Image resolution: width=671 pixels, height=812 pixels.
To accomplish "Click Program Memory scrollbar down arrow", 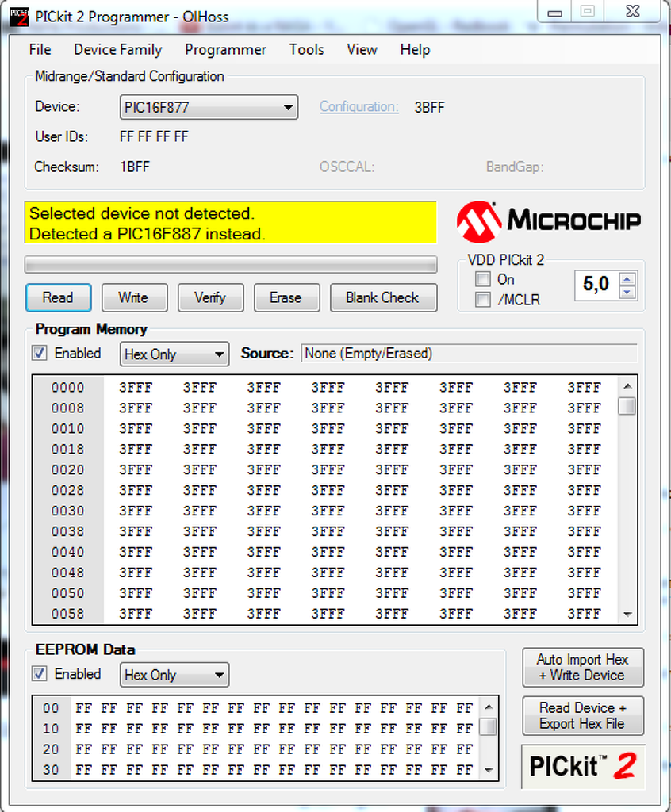I will [627, 615].
